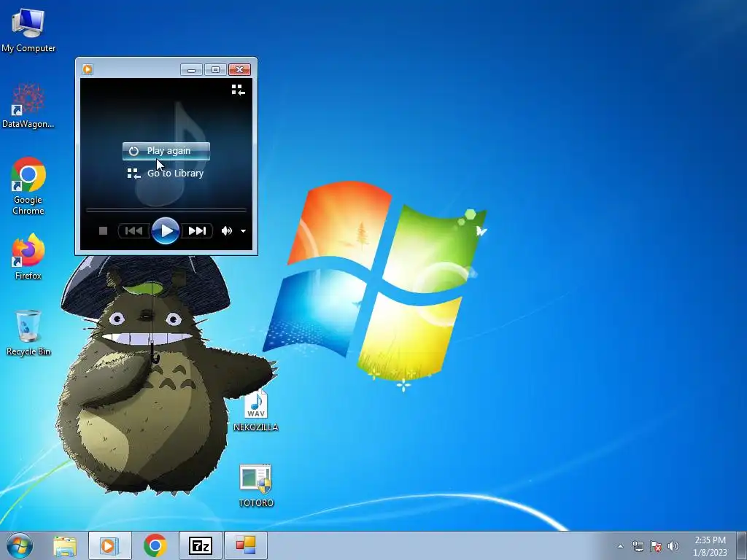Open the volume dropdown arrow

pyautogui.click(x=243, y=231)
